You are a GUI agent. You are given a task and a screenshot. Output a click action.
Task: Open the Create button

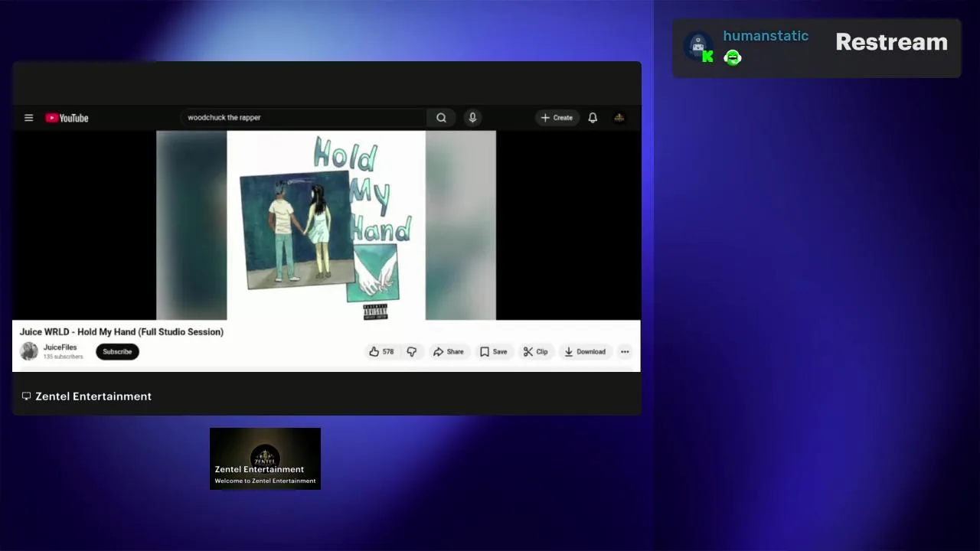click(x=557, y=118)
